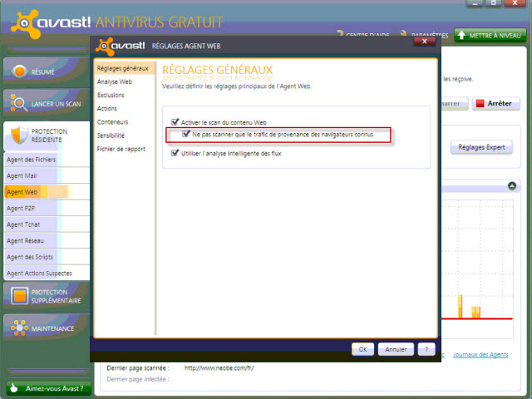Click the scanned URL http://www.neobe.com/fr/
The width and height of the screenshot is (532, 399).
tap(219, 368)
